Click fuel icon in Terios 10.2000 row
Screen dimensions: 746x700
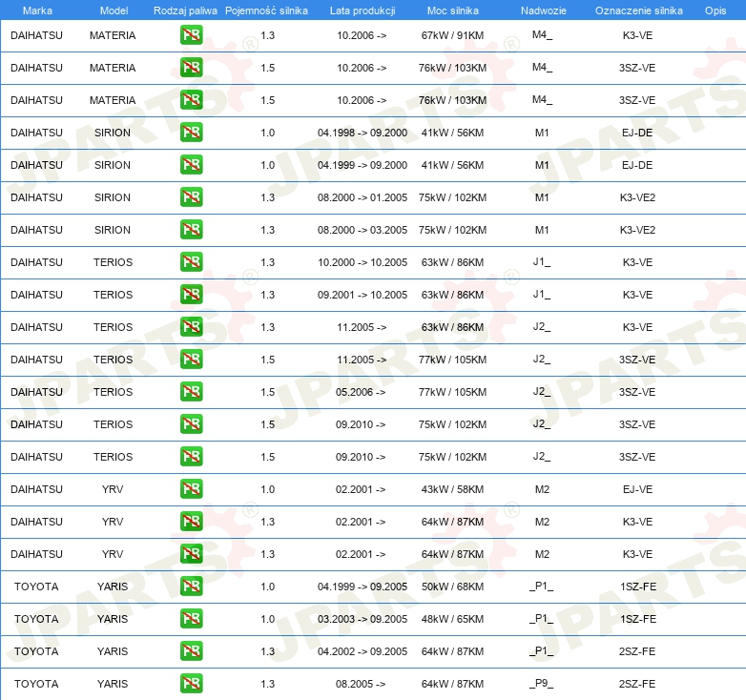tap(191, 262)
